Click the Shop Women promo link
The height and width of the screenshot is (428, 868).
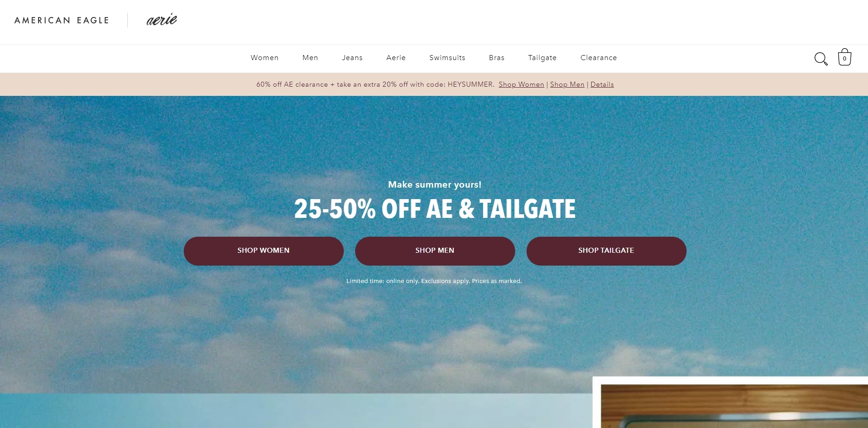522,84
